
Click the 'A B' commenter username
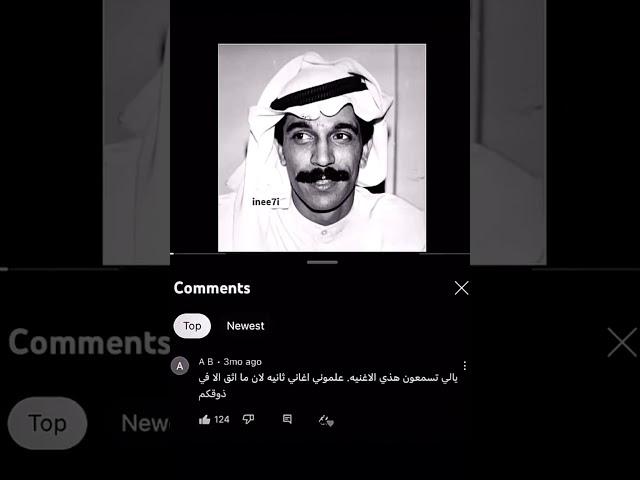pyautogui.click(x=206, y=362)
